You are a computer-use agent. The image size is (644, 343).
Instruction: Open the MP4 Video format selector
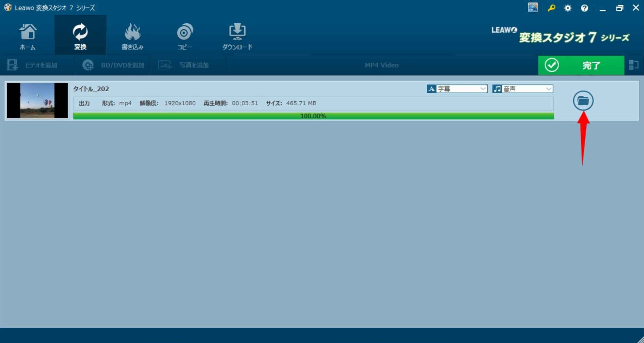[382, 65]
